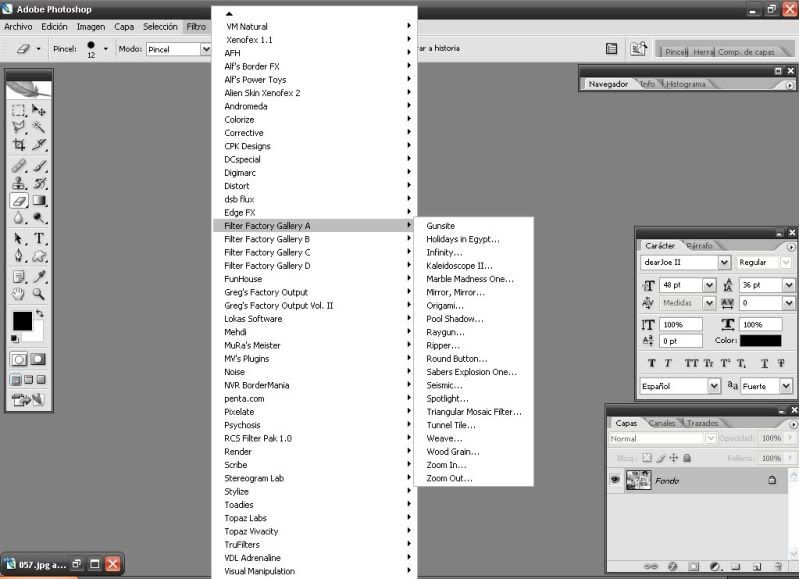Image resolution: width=799 pixels, height=579 pixels.
Task: Select the Path Selection arrow tool
Action: 19,239
